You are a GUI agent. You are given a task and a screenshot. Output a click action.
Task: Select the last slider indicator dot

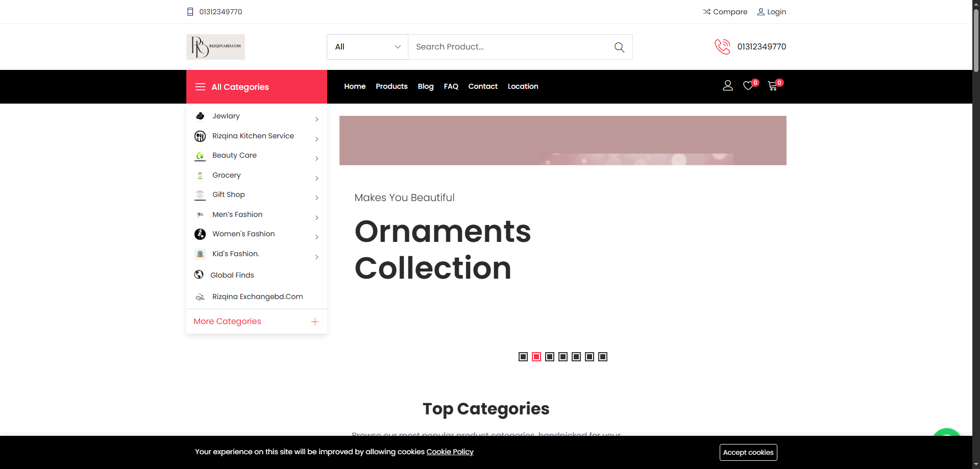[603, 357]
